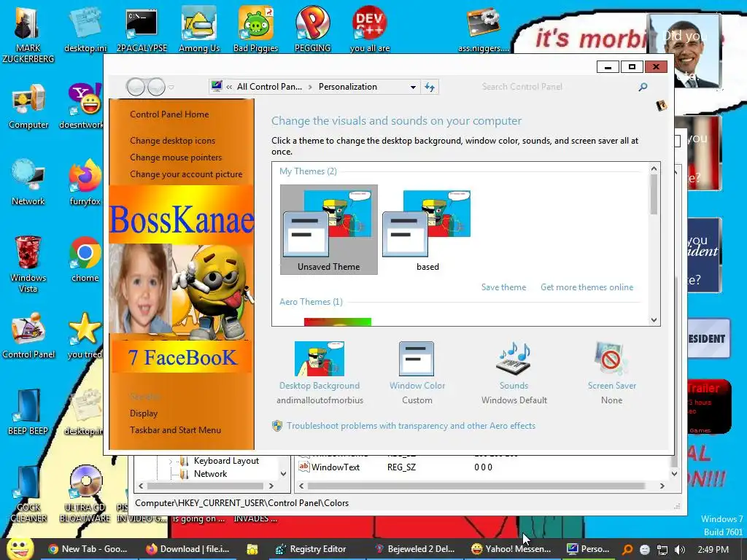Open Screen Saver settings icon
747x560 pixels.
pos(611,359)
